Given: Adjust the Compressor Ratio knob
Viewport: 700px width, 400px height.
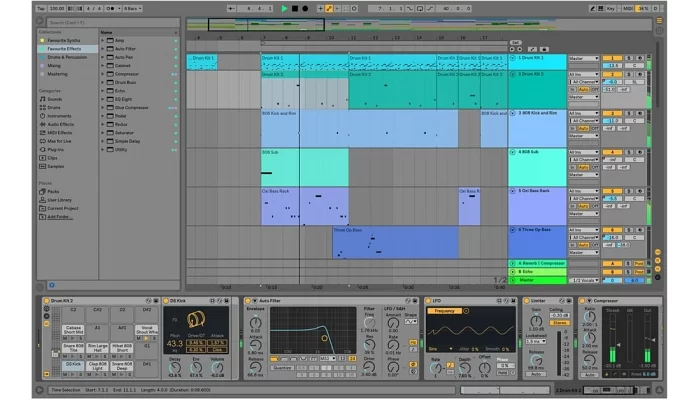Looking at the screenshot, I should click(x=589, y=317).
